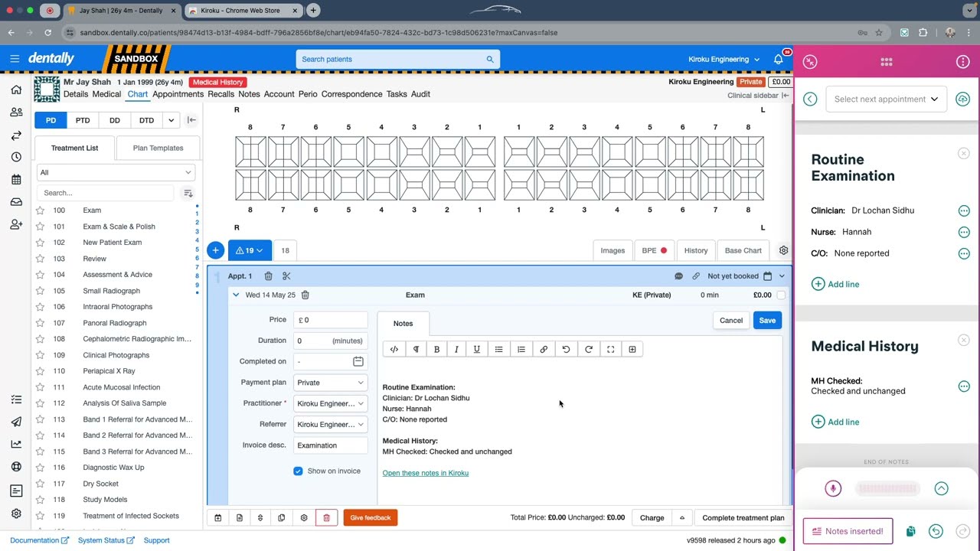Star the 102 New Patient Exam treatment
The height and width of the screenshot is (551, 980).
click(40, 243)
